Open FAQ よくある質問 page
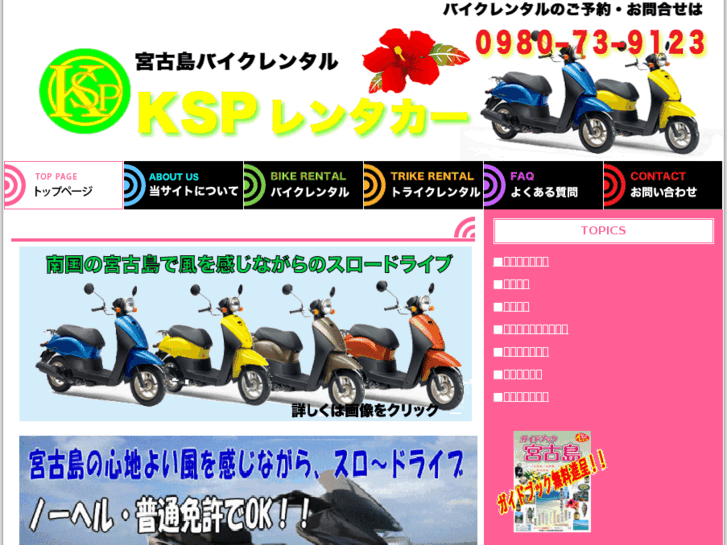This screenshot has height=545, width=727. [543, 185]
